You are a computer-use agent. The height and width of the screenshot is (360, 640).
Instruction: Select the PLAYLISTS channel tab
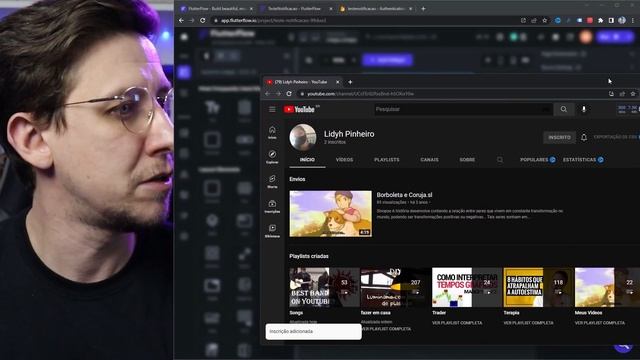click(x=387, y=160)
